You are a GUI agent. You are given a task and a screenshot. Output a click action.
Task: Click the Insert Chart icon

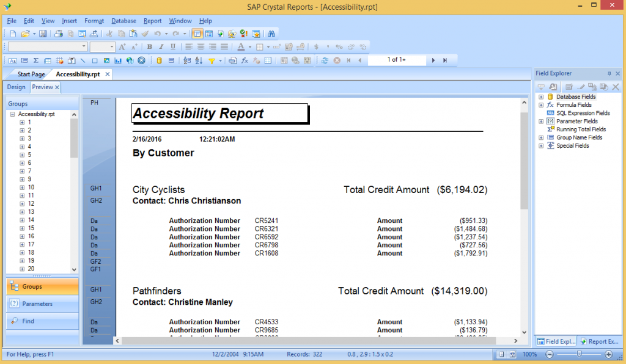click(118, 60)
